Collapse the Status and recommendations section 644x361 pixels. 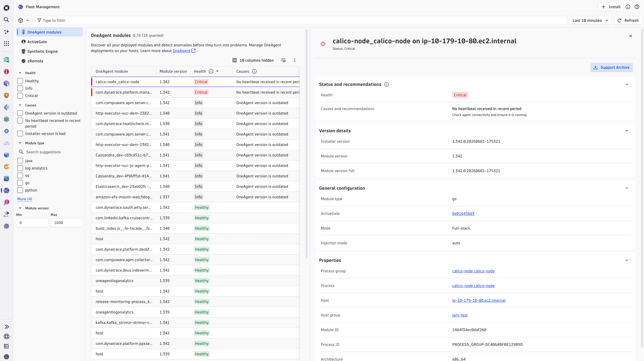[627, 84]
